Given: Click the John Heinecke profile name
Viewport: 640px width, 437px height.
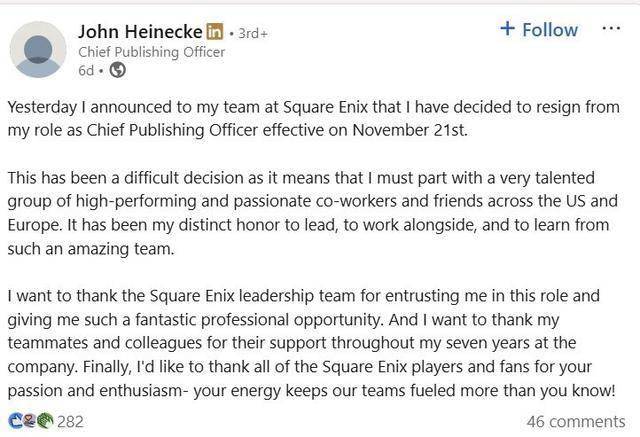Looking at the screenshot, I should pos(139,32).
